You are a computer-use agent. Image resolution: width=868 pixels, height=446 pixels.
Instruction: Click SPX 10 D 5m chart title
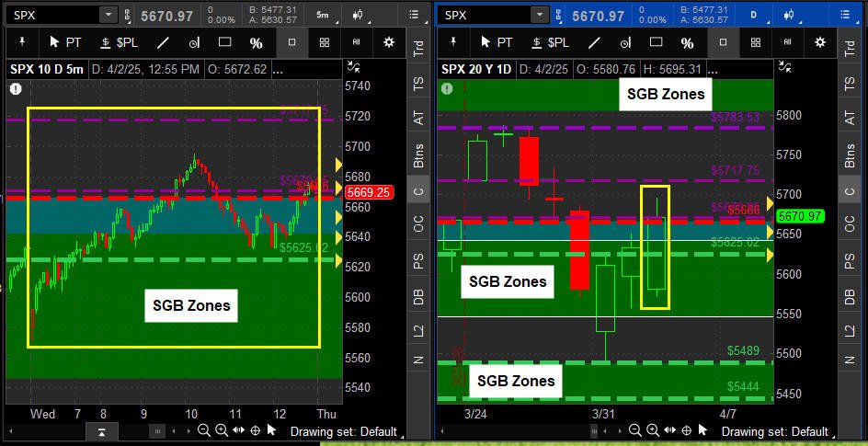click(x=47, y=70)
